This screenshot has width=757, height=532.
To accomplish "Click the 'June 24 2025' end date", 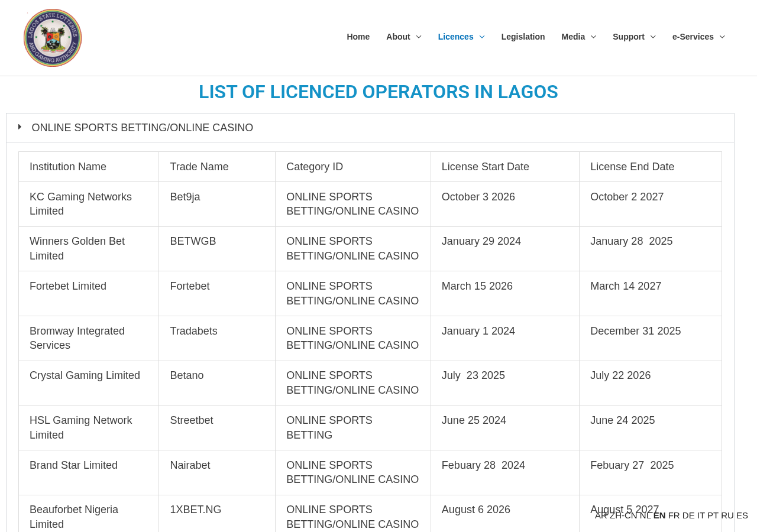I will (623, 420).
